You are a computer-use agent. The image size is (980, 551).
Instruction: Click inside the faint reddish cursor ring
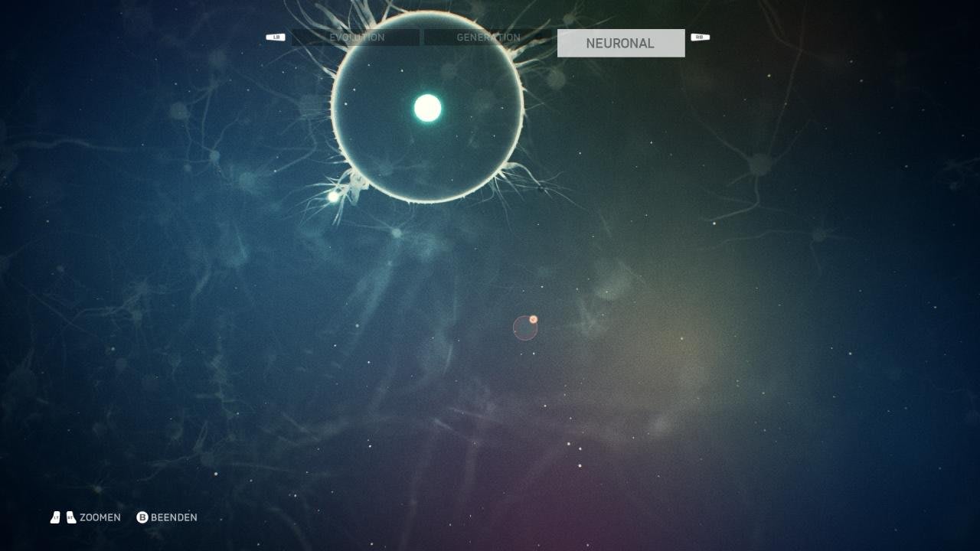click(524, 329)
